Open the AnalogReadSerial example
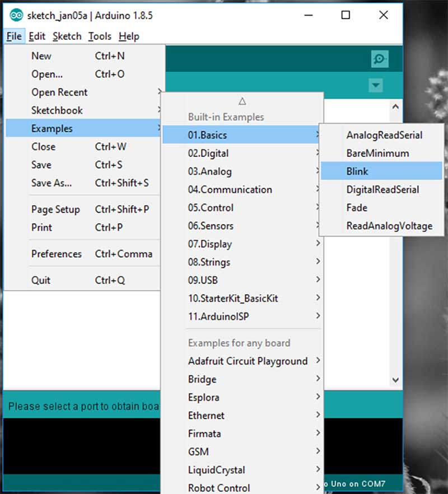448x494 pixels. (x=384, y=135)
